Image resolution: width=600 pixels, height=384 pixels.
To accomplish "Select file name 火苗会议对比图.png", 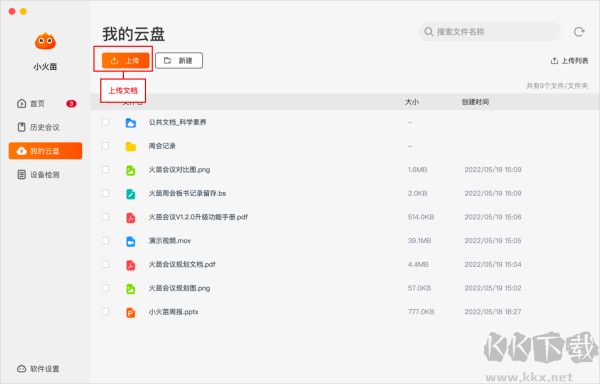I will pos(179,170).
